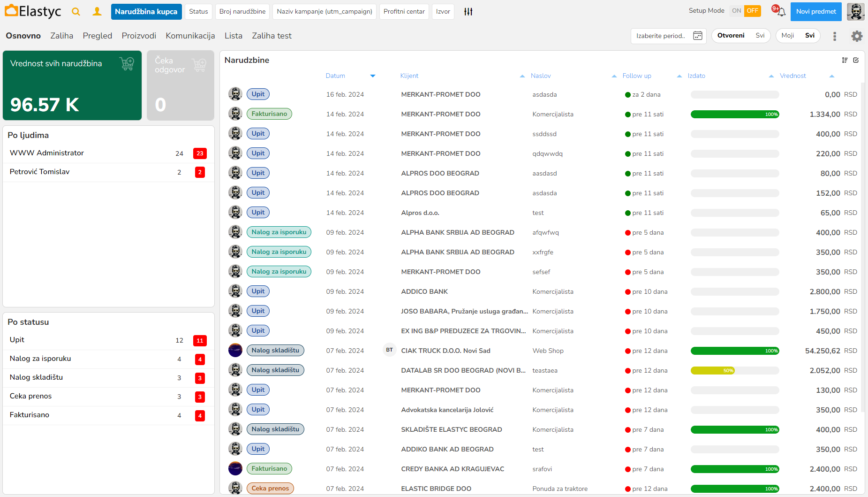Turn Setup Mode OFF

pos(753,11)
